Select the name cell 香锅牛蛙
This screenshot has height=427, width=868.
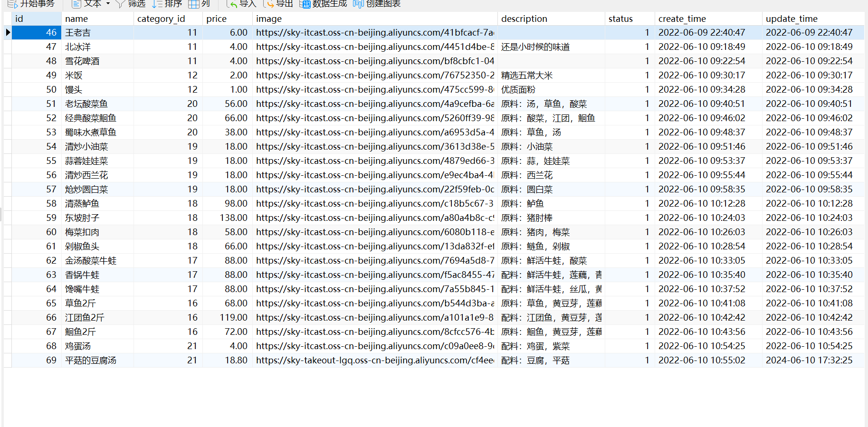pyautogui.click(x=97, y=275)
